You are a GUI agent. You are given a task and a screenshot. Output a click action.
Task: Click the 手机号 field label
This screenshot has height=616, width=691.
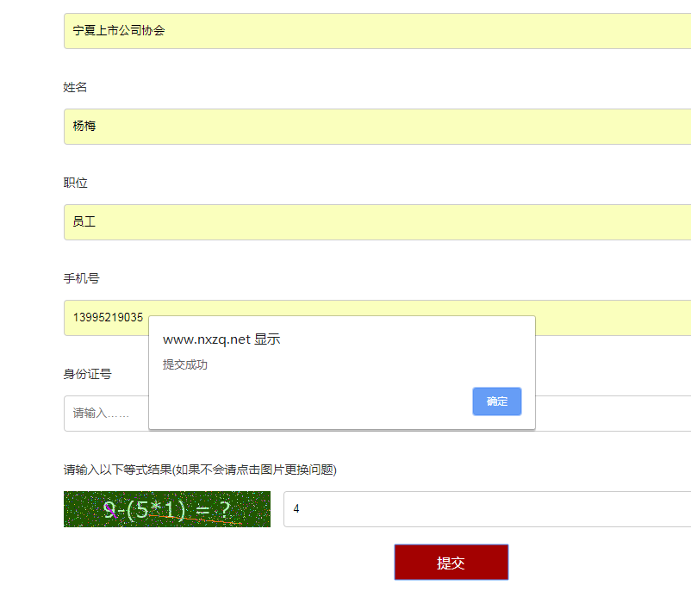pos(81,279)
